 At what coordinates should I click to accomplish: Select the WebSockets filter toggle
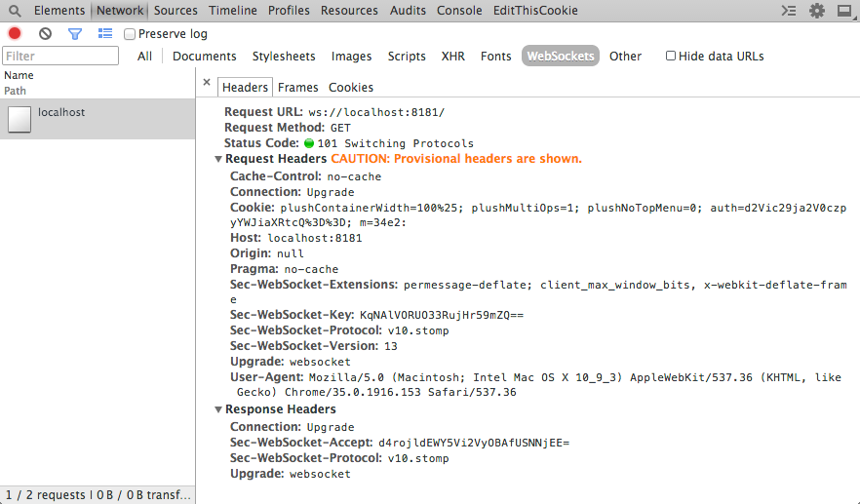[x=561, y=57]
